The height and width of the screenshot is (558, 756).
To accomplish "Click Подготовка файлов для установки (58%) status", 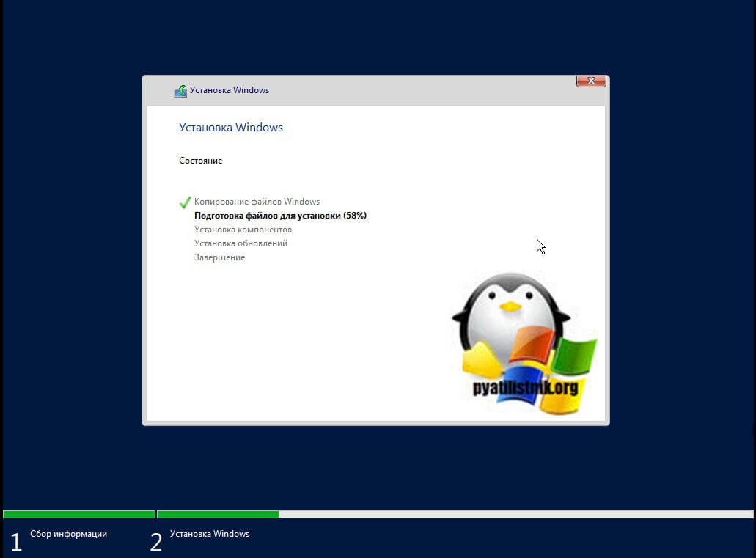I will tap(280, 216).
